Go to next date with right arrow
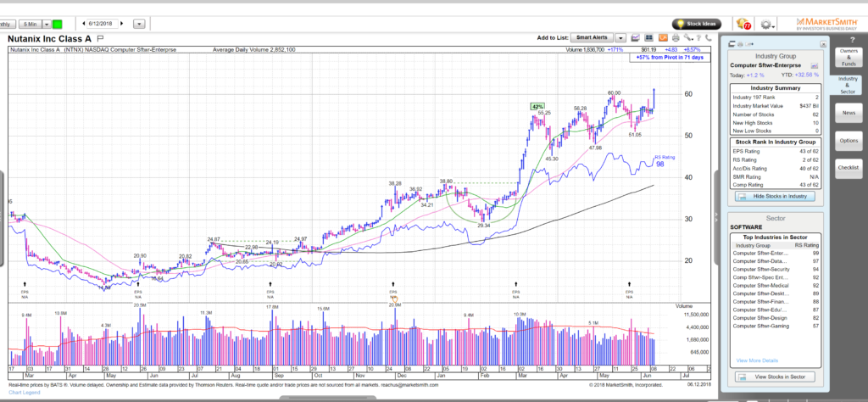 (122, 24)
